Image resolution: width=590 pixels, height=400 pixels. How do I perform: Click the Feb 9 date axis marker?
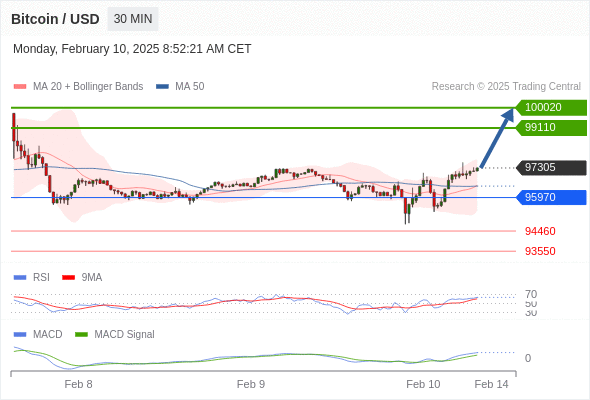coord(251,384)
